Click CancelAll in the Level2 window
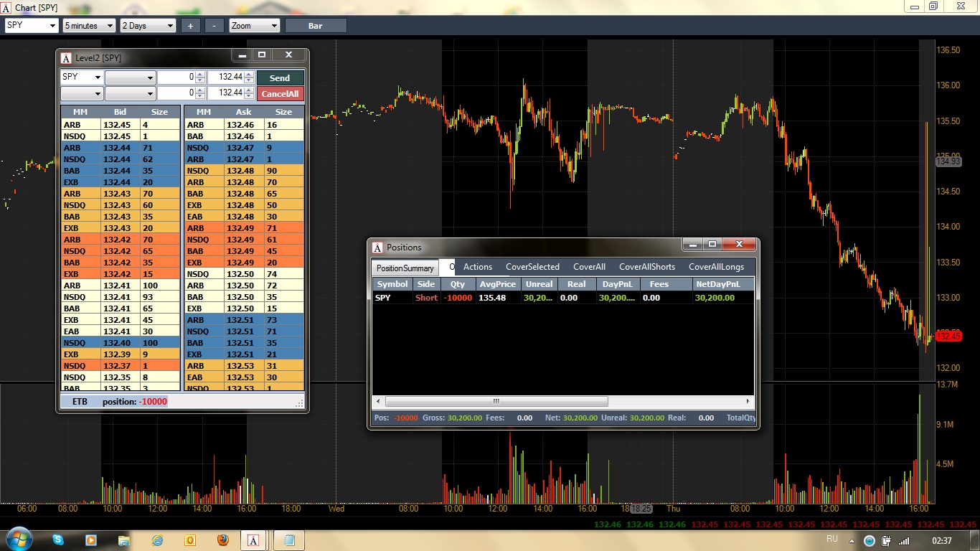This screenshot has width=980, height=551. pyautogui.click(x=280, y=93)
